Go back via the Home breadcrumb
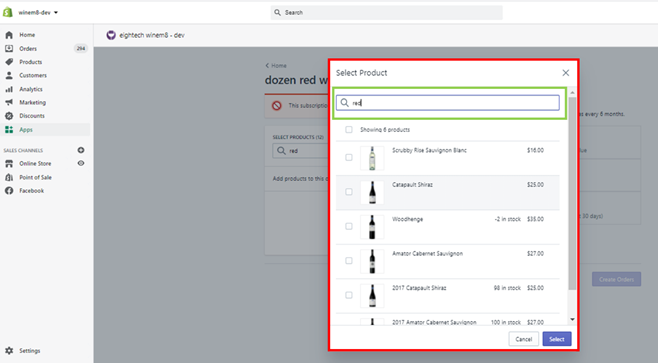The image size is (658, 363). (x=276, y=65)
